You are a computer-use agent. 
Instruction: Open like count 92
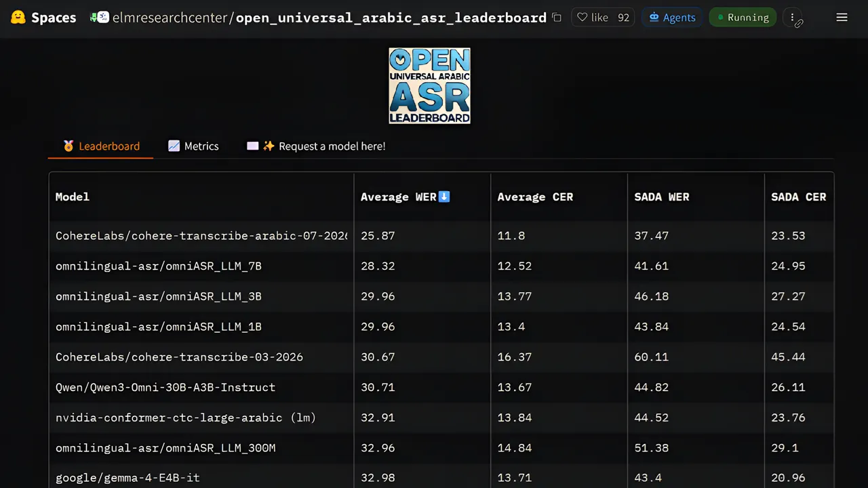tap(624, 18)
